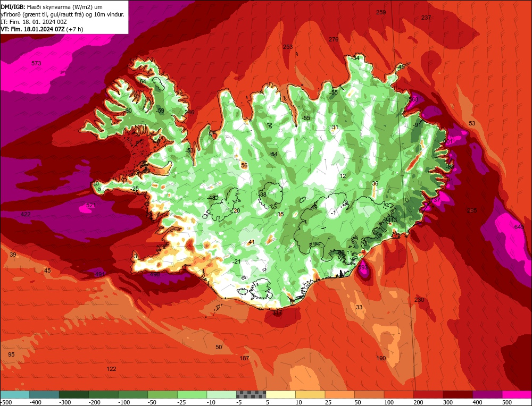Click the 230 value southeast of Iceland
This screenshot has width=532, height=406.
pos(419,300)
